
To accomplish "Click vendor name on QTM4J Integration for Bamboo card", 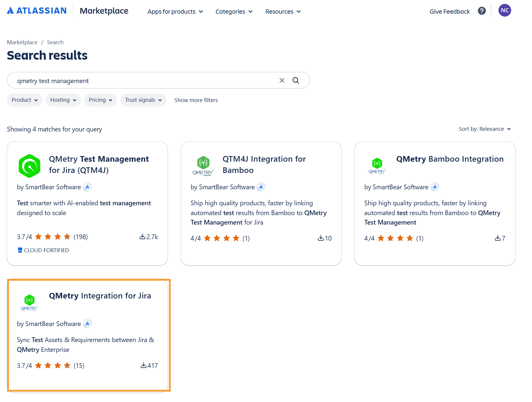I will click(x=227, y=187).
